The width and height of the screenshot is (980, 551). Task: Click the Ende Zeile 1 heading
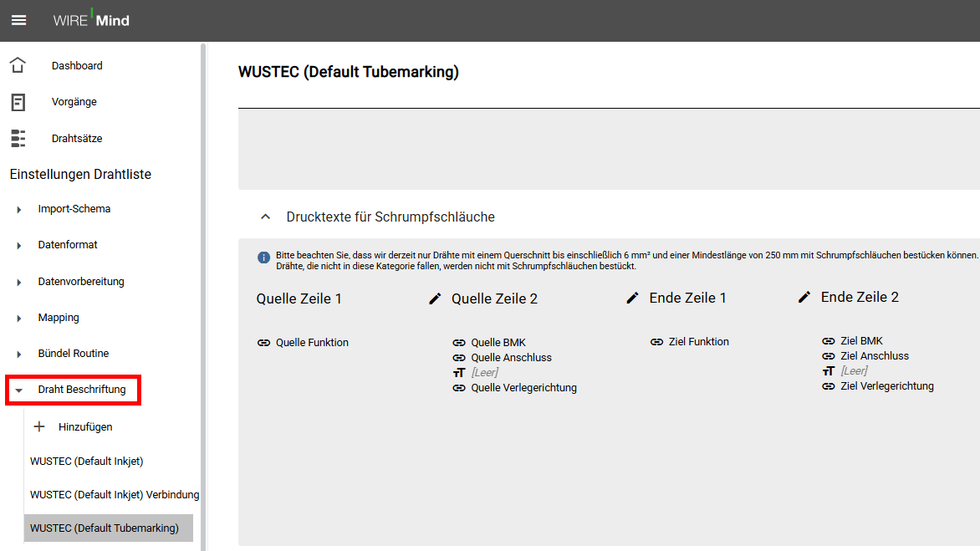coord(688,298)
